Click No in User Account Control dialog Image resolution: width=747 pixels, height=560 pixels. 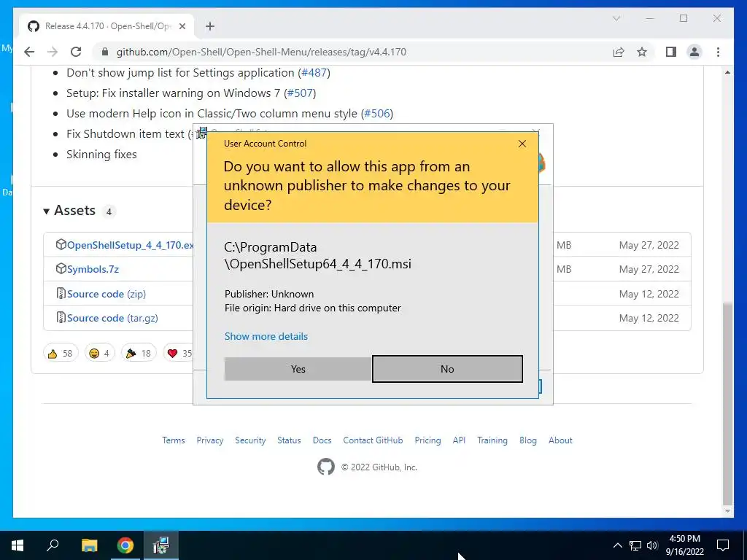coord(447,369)
